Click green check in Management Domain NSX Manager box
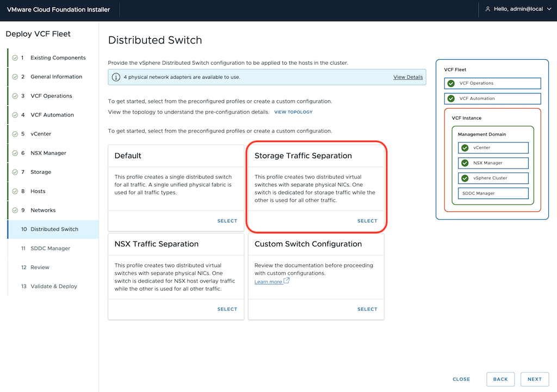Image resolution: width=557 pixels, height=392 pixels. [x=465, y=163]
